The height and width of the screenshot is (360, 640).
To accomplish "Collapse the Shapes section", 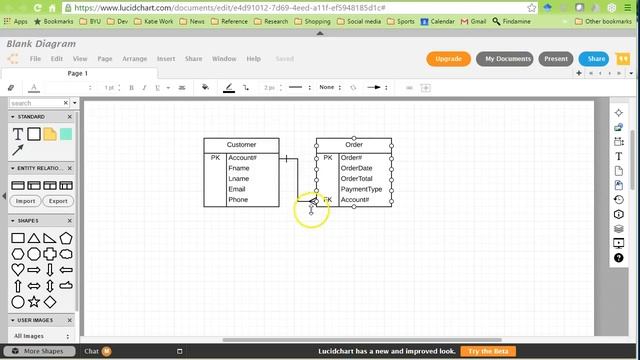I will coord(13,221).
